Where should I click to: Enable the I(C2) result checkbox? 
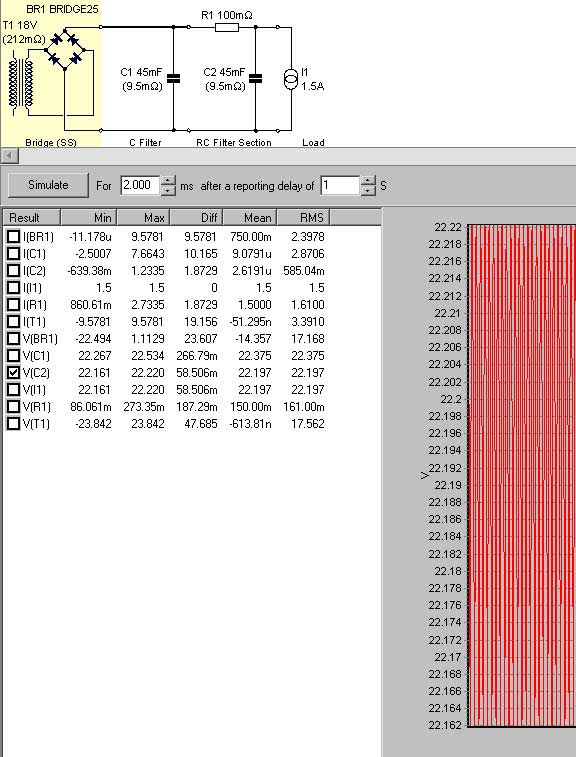click(14, 270)
